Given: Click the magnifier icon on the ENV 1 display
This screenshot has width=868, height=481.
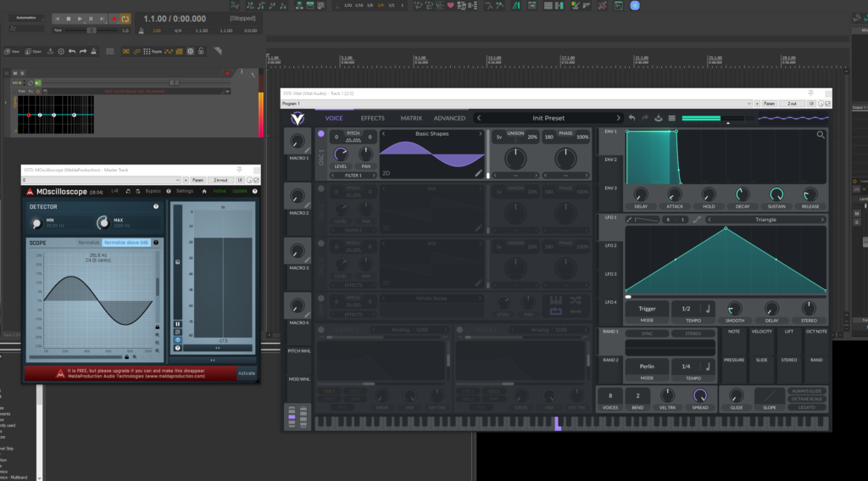Looking at the screenshot, I should click(821, 135).
